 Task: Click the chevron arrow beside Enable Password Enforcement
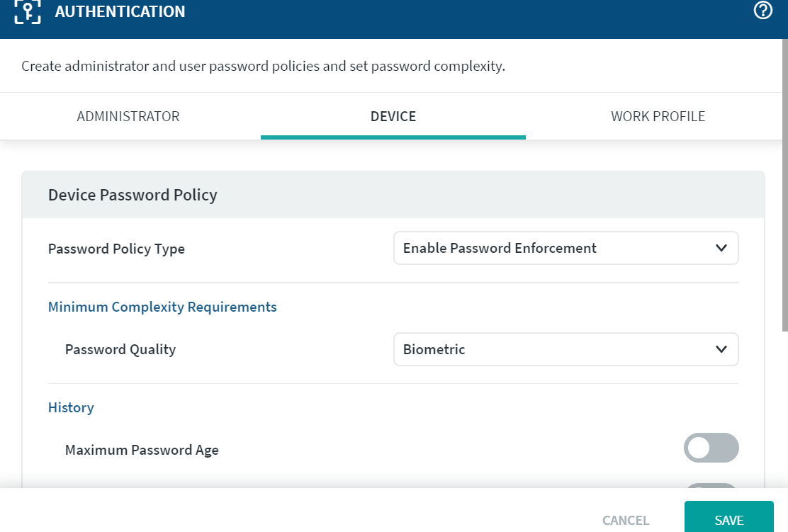coord(721,248)
